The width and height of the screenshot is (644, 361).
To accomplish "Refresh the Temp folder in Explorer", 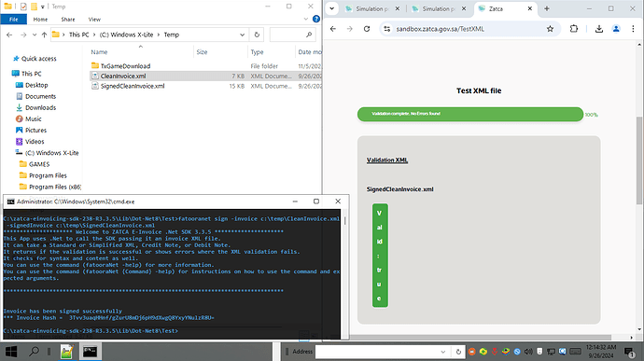I will (x=257, y=35).
